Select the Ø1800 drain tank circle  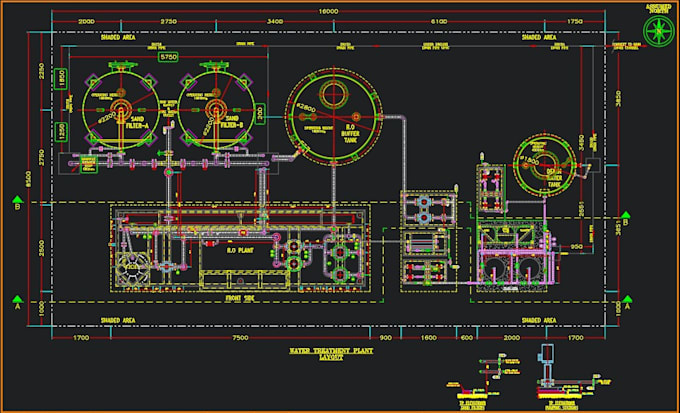click(544, 164)
